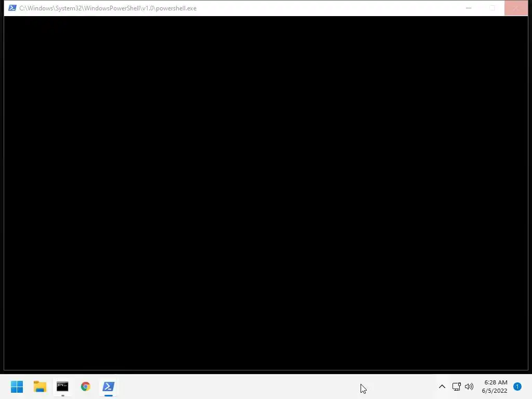Open the network status tray icon
Viewport: 532px width, 399px height.
(x=456, y=387)
